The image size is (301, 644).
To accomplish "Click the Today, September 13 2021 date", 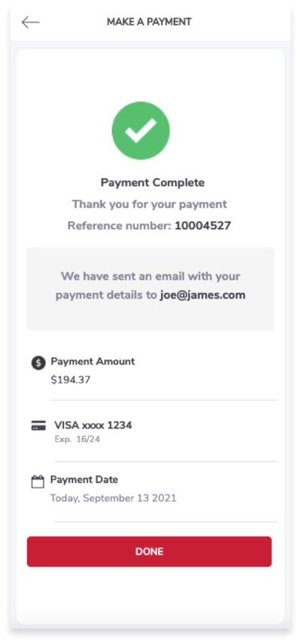I will point(114,499).
